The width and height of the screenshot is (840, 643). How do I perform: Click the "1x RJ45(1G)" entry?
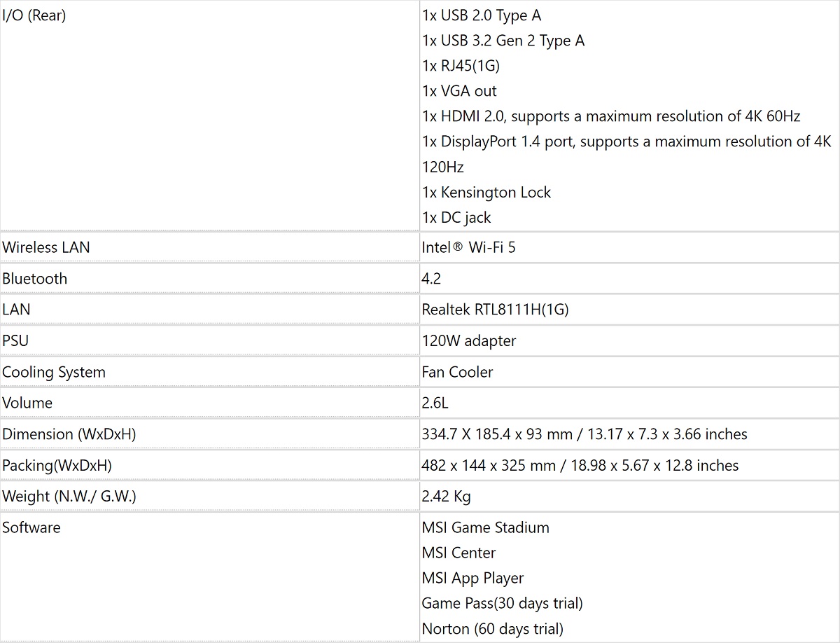point(461,66)
